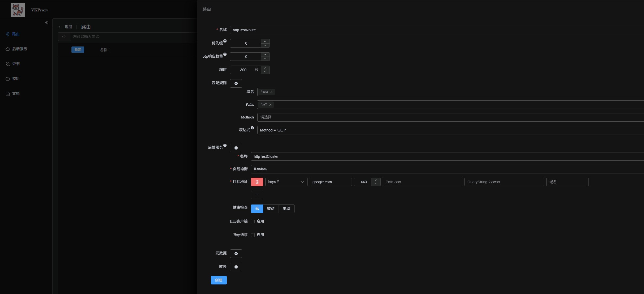The width and height of the screenshot is (644, 294).
Task: Remove the /ws* path tag
Action: (x=270, y=105)
